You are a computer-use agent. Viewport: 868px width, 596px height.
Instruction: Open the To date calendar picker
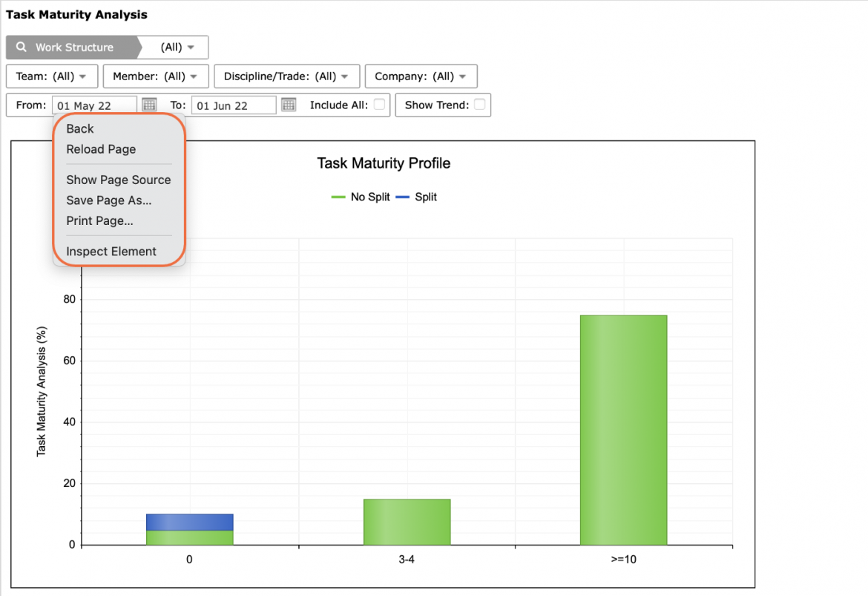click(x=289, y=105)
